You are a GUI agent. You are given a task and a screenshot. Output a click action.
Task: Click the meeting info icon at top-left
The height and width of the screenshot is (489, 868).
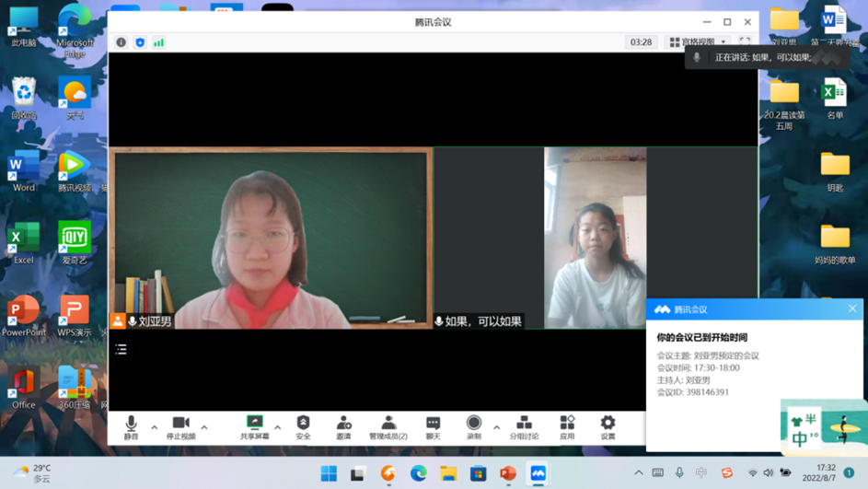(x=122, y=42)
